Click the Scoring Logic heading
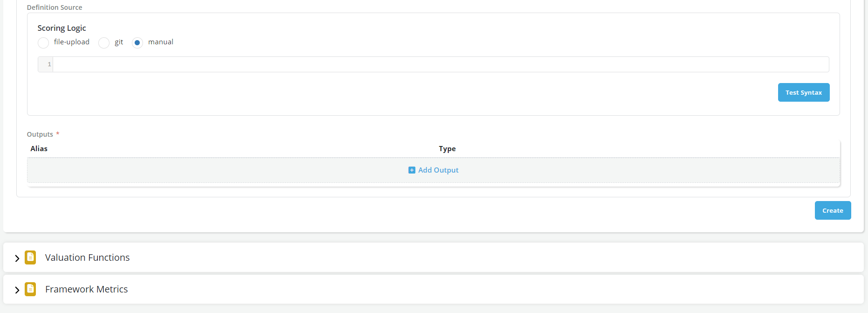Screen dimensions: 868x313 (x=62, y=28)
